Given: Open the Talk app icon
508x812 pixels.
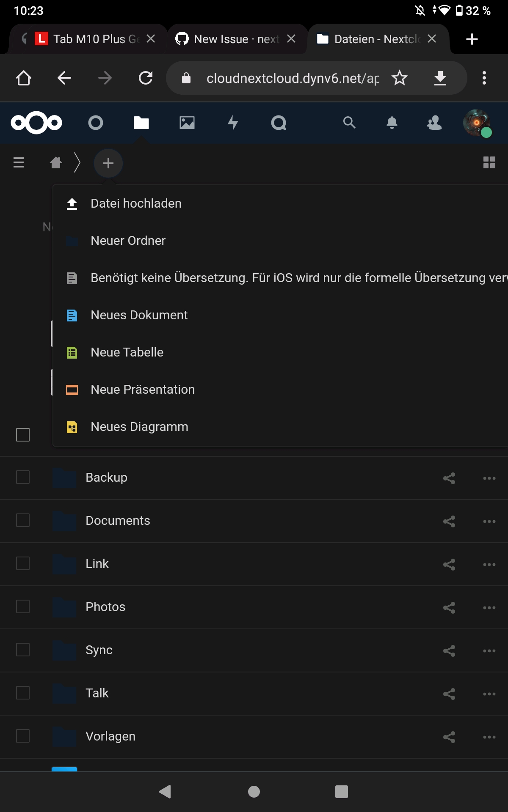Looking at the screenshot, I should 279,123.
